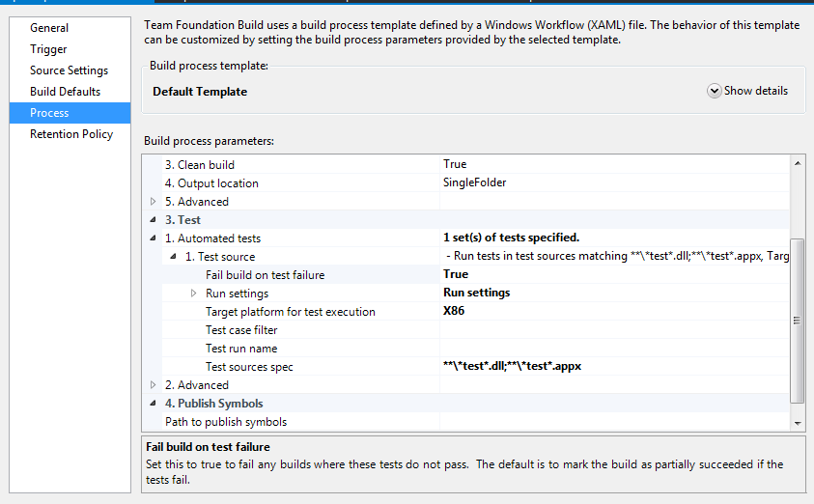The height and width of the screenshot is (504, 814).
Task: Open the Build Defaults page
Action: pos(65,92)
